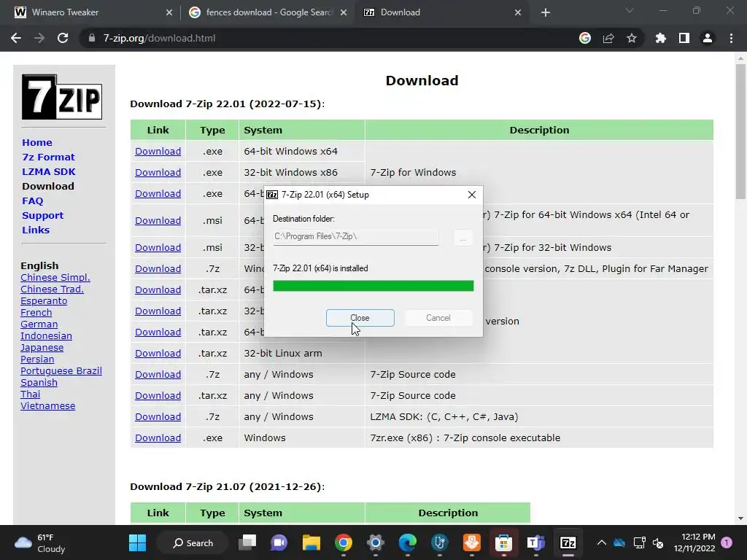Go back with browser back arrow
Screen dimensions: 747x560
point(16,38)
